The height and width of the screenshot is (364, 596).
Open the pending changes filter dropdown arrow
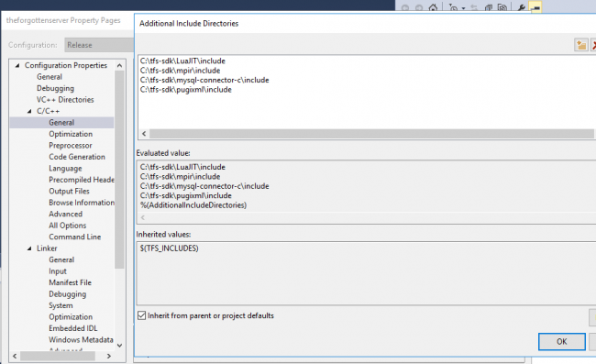463,8
